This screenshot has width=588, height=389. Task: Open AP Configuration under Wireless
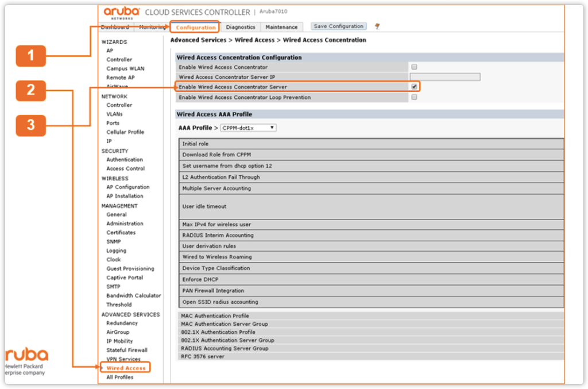point(128,187)
